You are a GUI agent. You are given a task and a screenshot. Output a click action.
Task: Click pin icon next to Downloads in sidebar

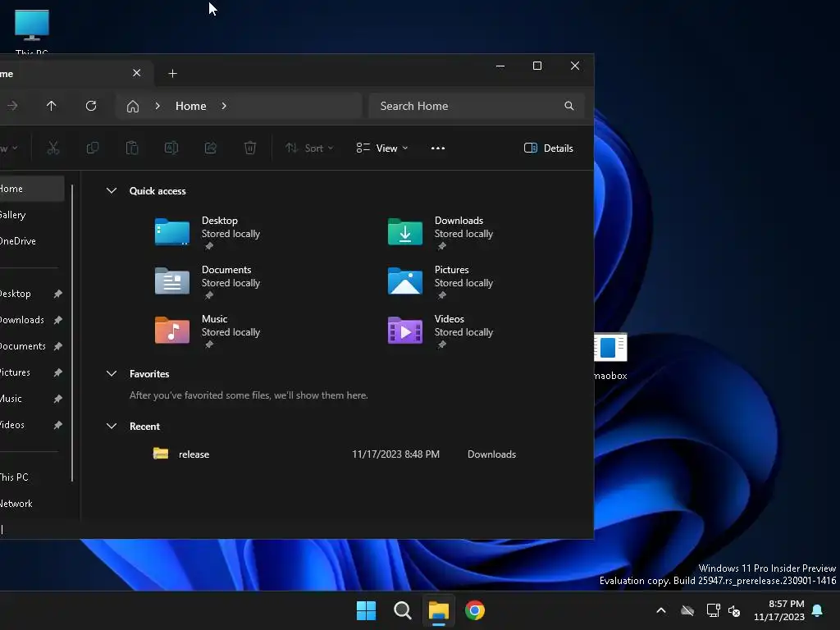click(58, 320)
